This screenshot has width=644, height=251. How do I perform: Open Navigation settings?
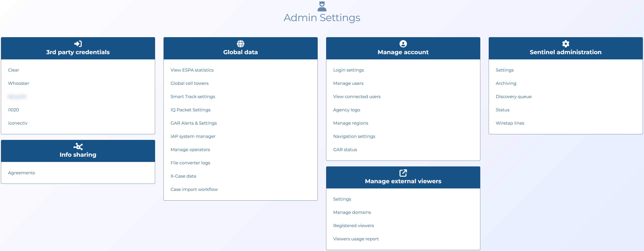tap(354, 136)
